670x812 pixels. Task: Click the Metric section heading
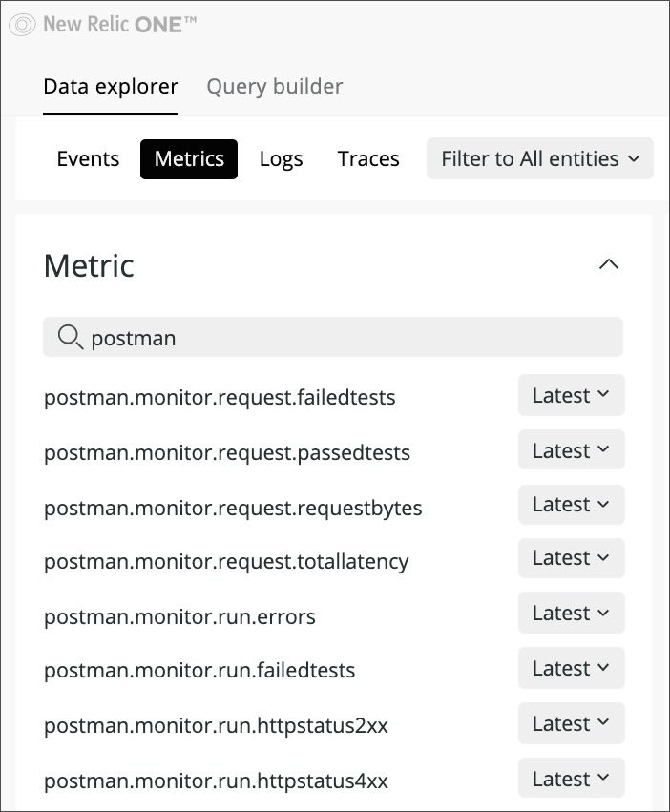[x=89, y=265]
